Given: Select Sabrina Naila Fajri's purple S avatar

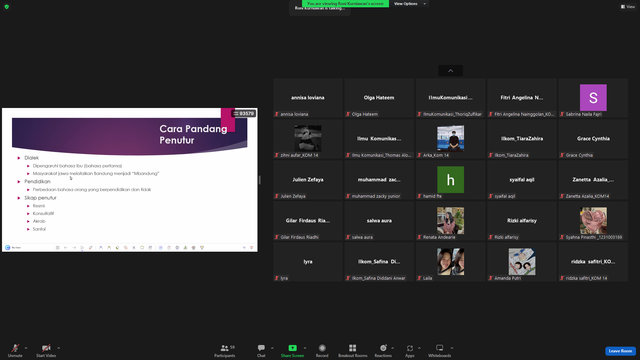Looking at the screenshot, I should pos(593,98).
